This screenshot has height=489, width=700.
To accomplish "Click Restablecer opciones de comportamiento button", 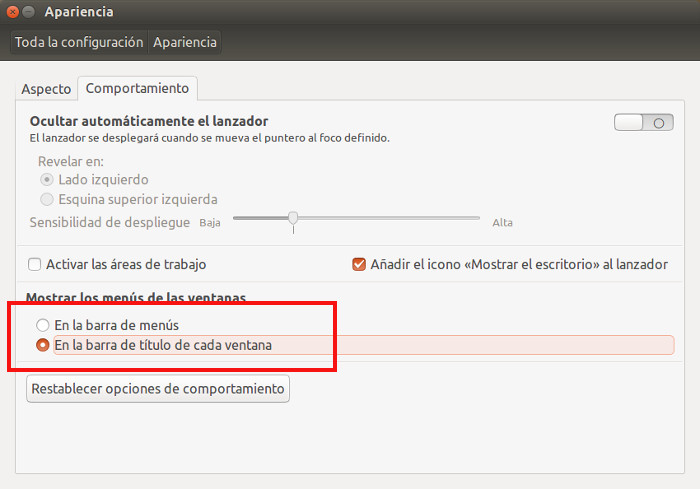I will (x=158, y=389).
